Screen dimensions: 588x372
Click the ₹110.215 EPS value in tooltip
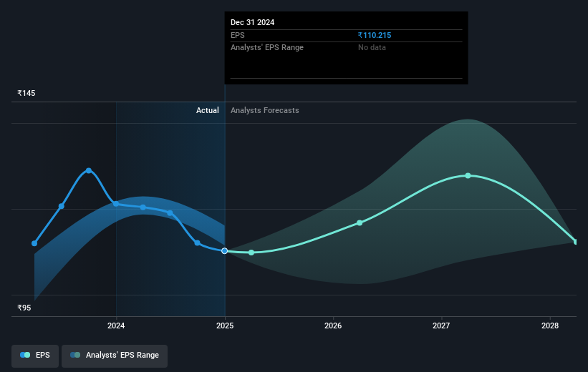pos(375,35)
